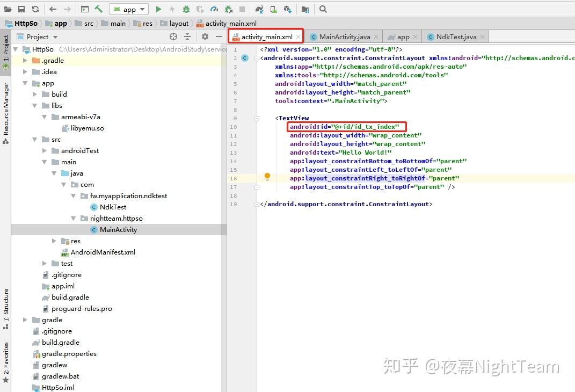Switch to the NdkTest.java tab
This screenshot has width=575, height=392.
(455, 37)
